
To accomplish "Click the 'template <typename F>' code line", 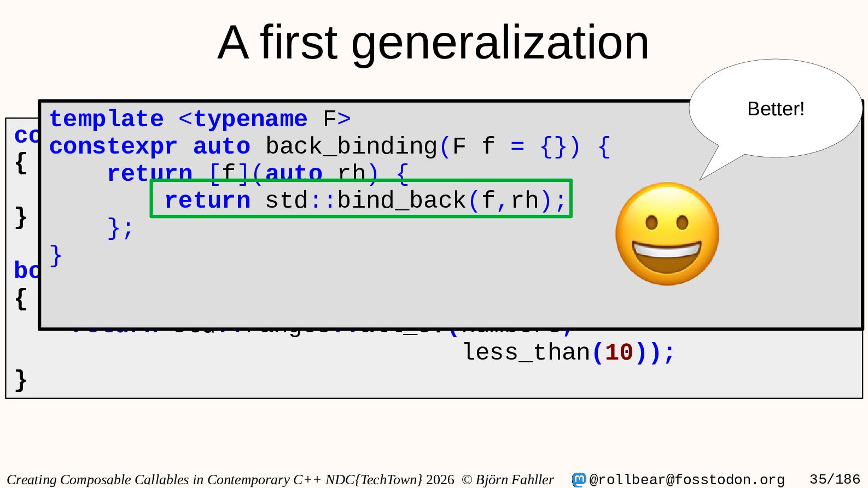I will click(x=200, y=119).
